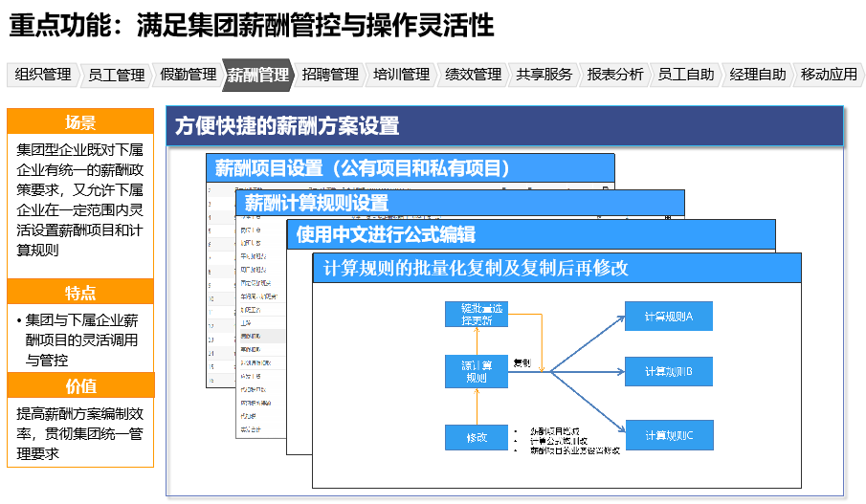Open the 培训管理 tab

tap(401, 75)
